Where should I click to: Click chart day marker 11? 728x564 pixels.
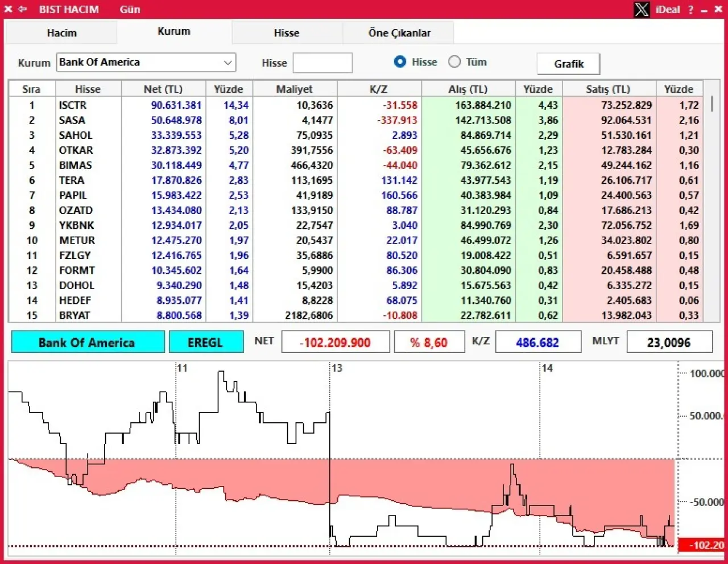[x=182, y=368]
